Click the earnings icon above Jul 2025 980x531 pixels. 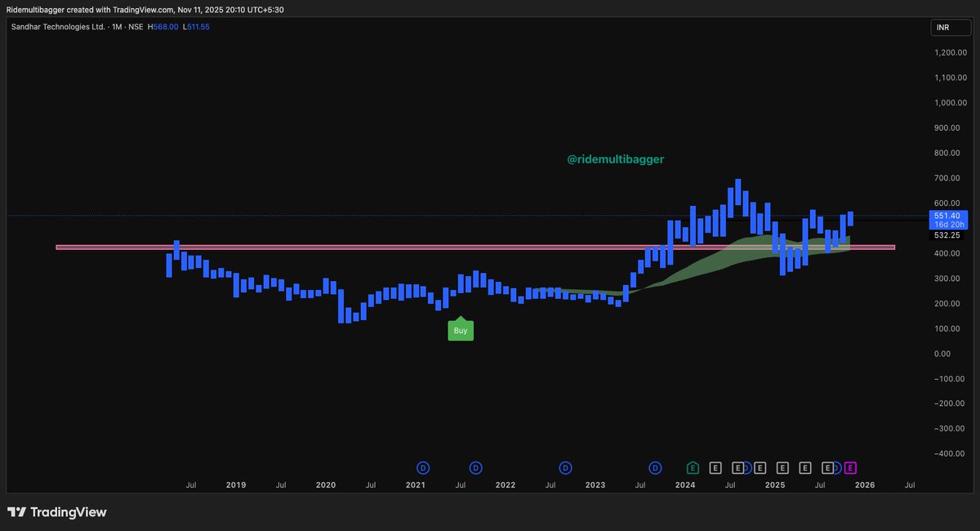click(x=827, y=467)
